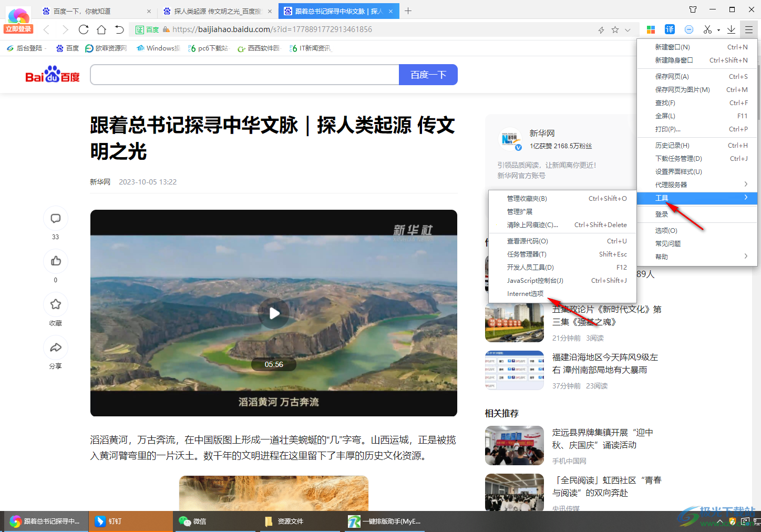
Task: Click the blue round chat icon
Action: 689,29
